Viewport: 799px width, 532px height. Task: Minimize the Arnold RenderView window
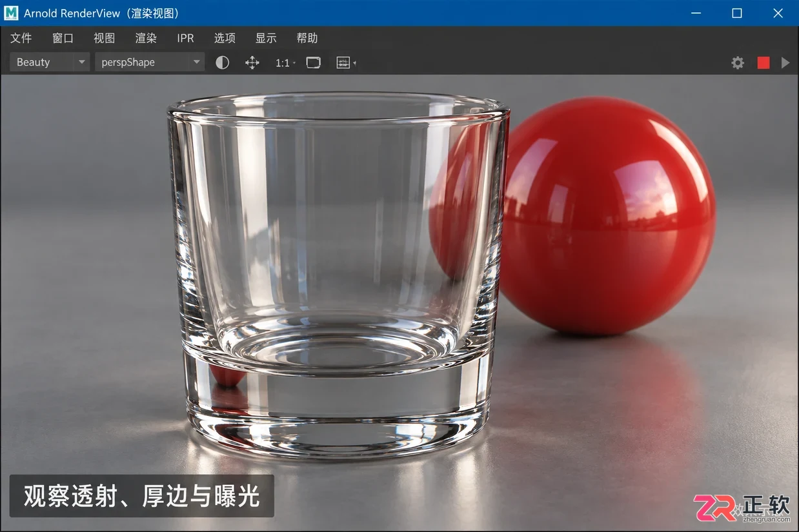point(695,13)
